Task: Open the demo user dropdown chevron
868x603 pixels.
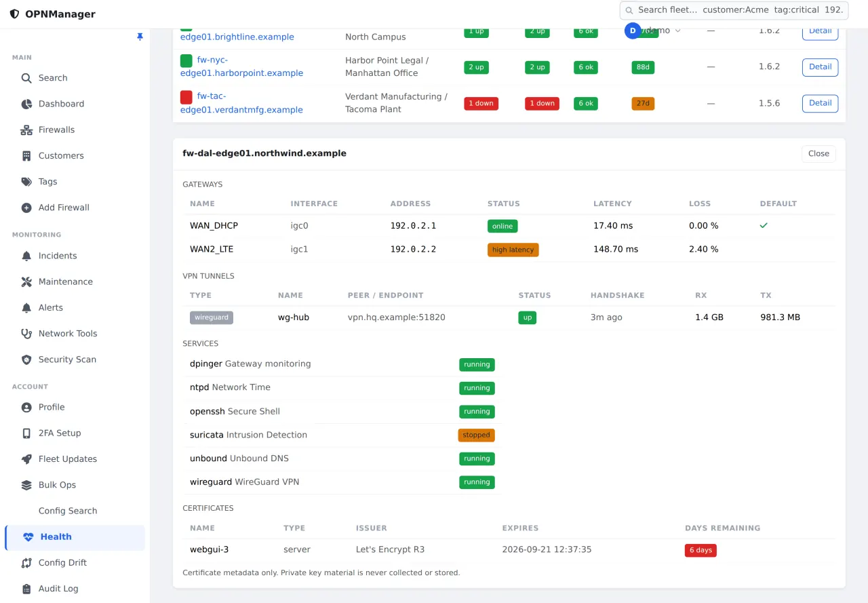Action: [x=677, y=31]
